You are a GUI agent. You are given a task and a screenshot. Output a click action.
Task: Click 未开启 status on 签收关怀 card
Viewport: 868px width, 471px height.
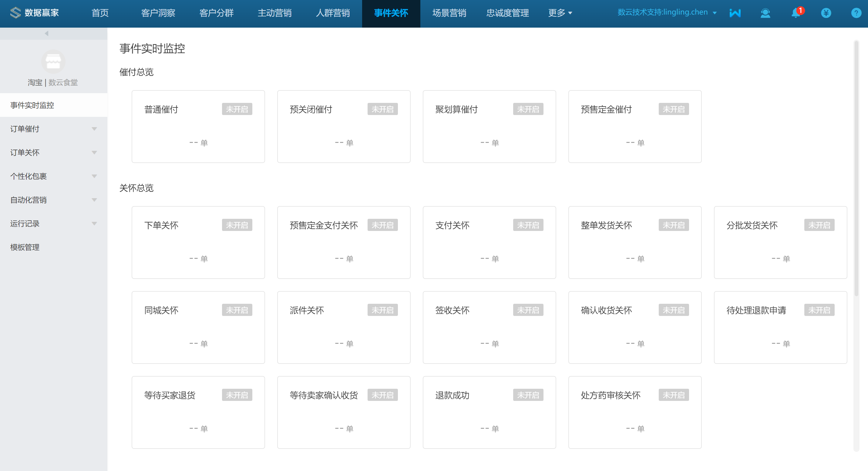coord(528,310)
